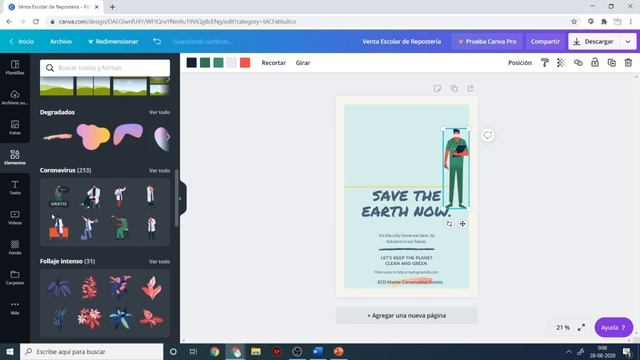
Task: Open Windows Start menu
Action: click(x=10, y=351)
